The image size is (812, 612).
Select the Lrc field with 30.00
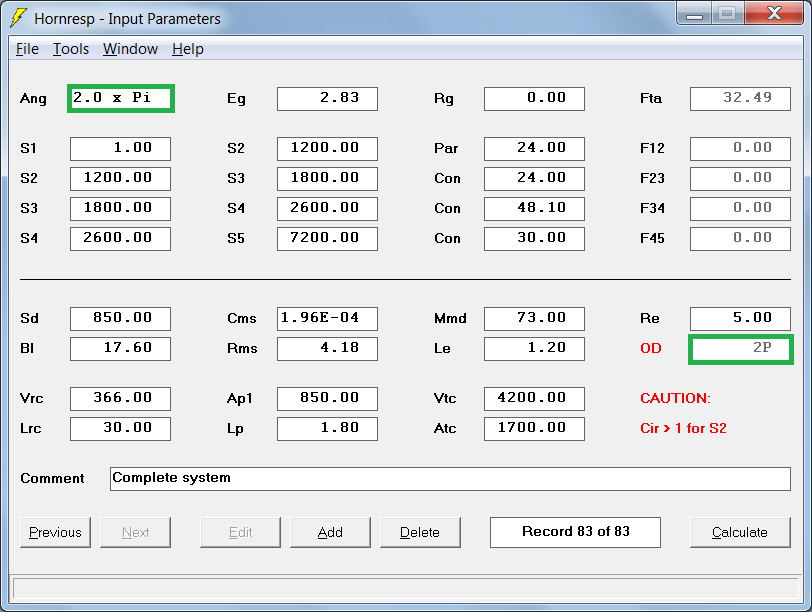(x=120, y=429)
